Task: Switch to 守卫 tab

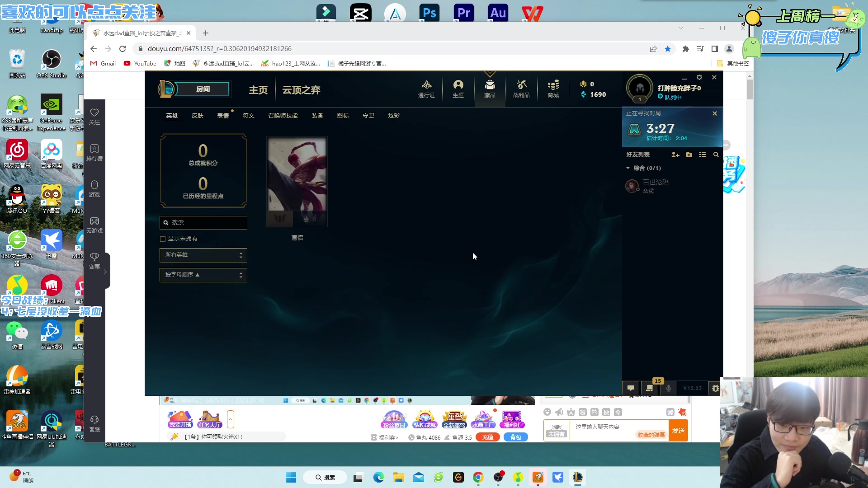Action: click(x=368, y=116)
